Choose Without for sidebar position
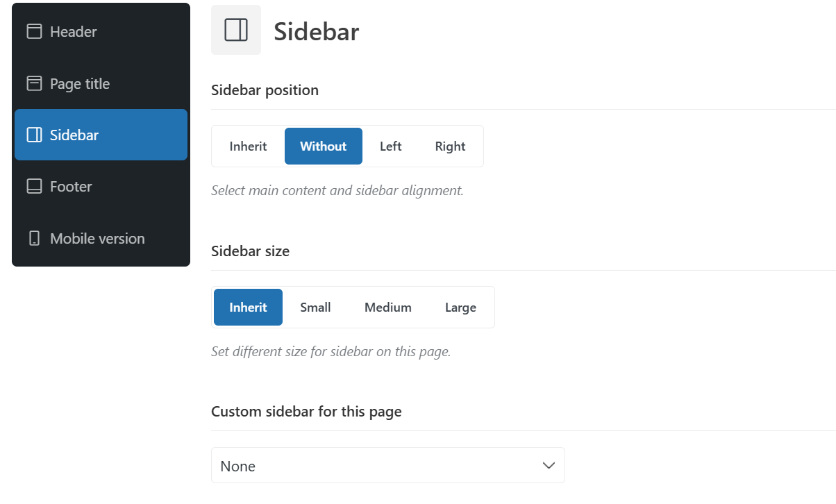The width and height of the screenshot is (836, 504). coord(324,146)
